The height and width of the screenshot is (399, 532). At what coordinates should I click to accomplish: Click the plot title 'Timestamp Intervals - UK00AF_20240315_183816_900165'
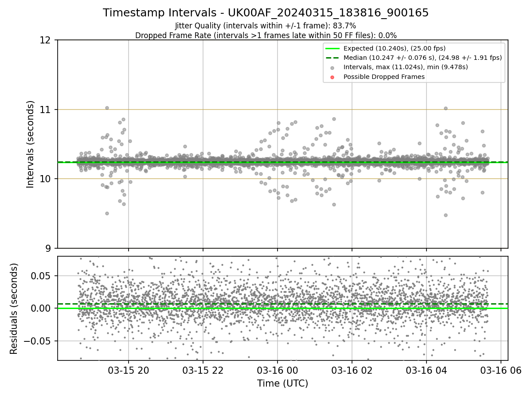(x=266, y=13)
